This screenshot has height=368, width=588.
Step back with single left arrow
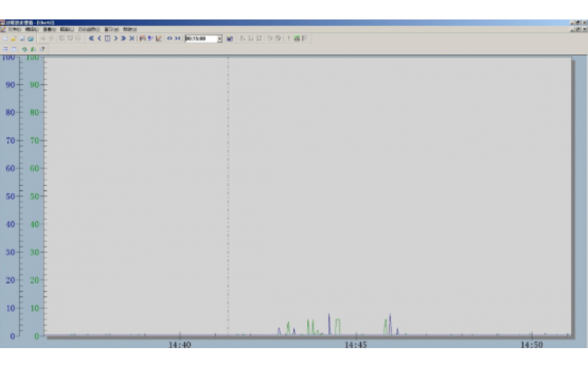click(x=99, y=38)
